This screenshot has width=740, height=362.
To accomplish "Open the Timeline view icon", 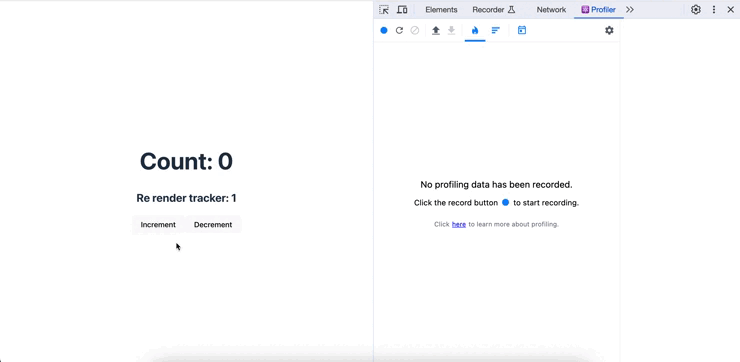I will [521, 30].
